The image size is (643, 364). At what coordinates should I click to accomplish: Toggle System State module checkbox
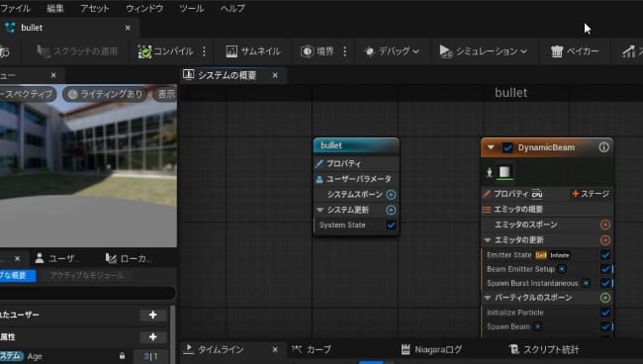391,225
